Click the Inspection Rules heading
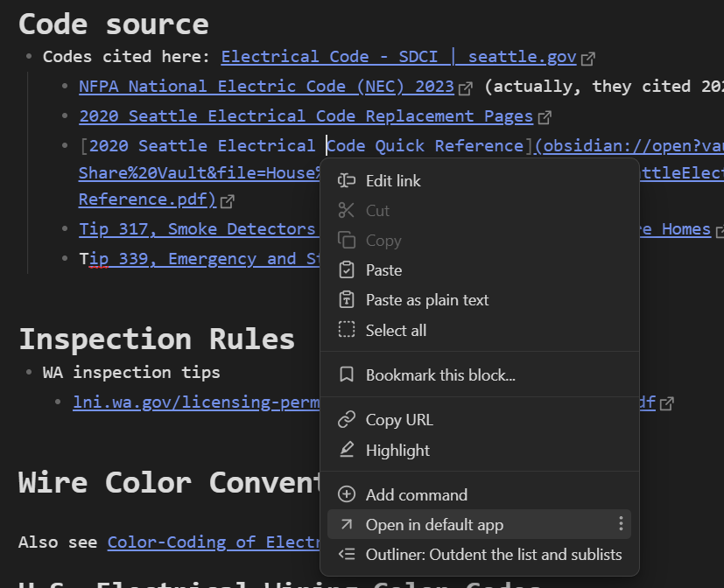This screenshot has height=588, width=724. (x=157, y=339)
